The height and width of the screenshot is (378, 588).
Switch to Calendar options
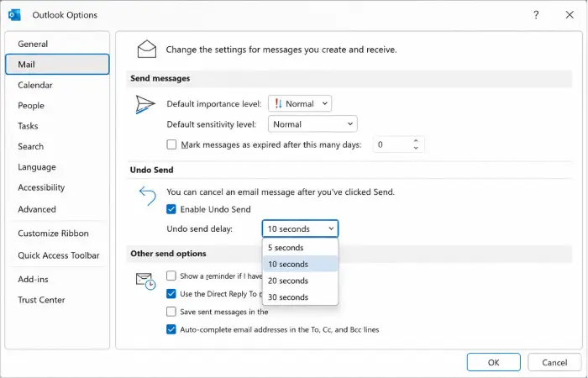click(57, 85)
